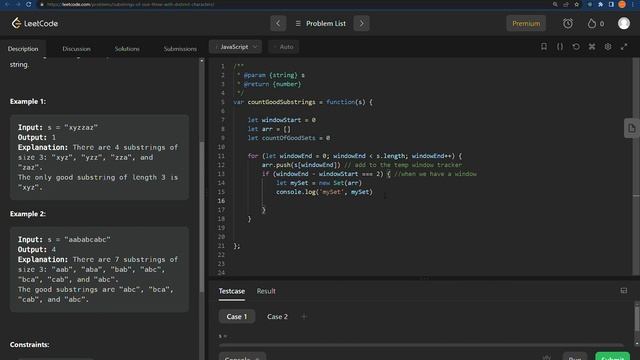Click the Constraints heading
The height and width of the screenshot is (360, 640).
pos(30,344)
